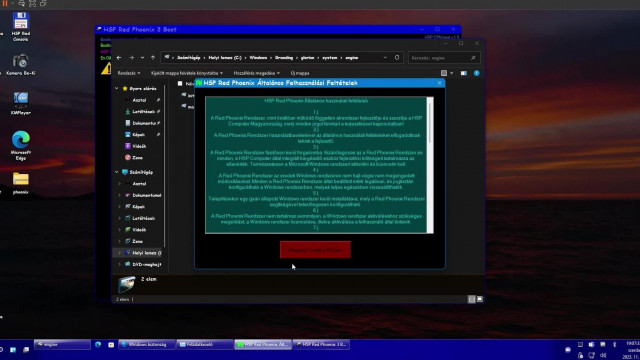Go forward in File Explorer
The height and width of the screenshot is (360, 640).
point(131,58)
